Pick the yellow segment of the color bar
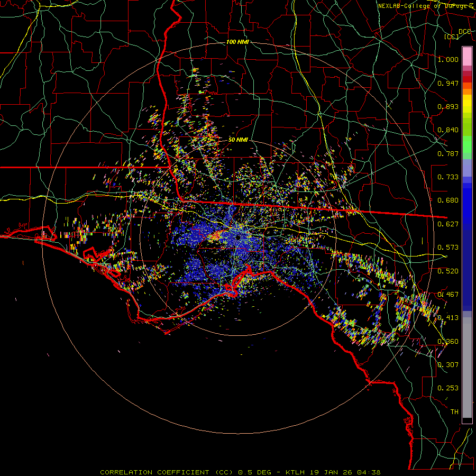 click(467, 104)
